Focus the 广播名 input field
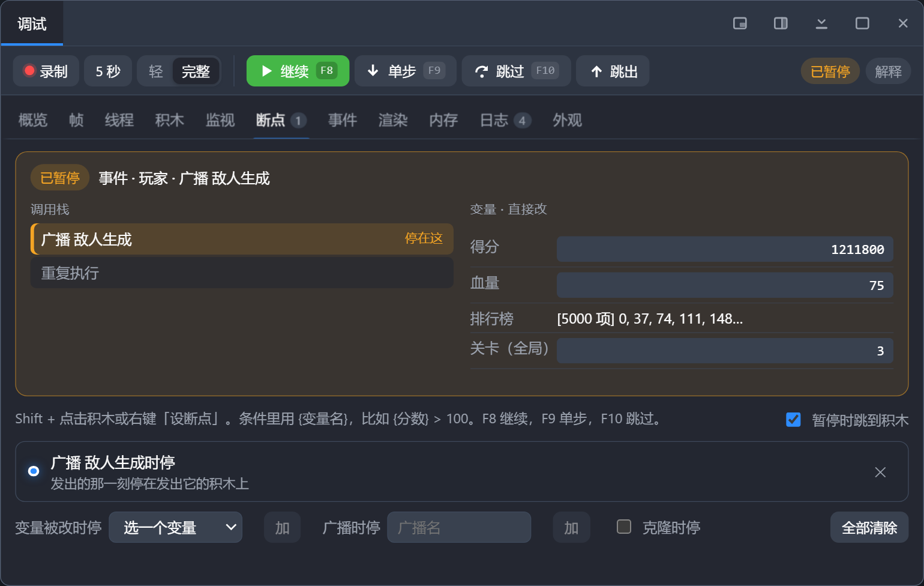This screenshot has height=586, width=924. coord(459,527)
